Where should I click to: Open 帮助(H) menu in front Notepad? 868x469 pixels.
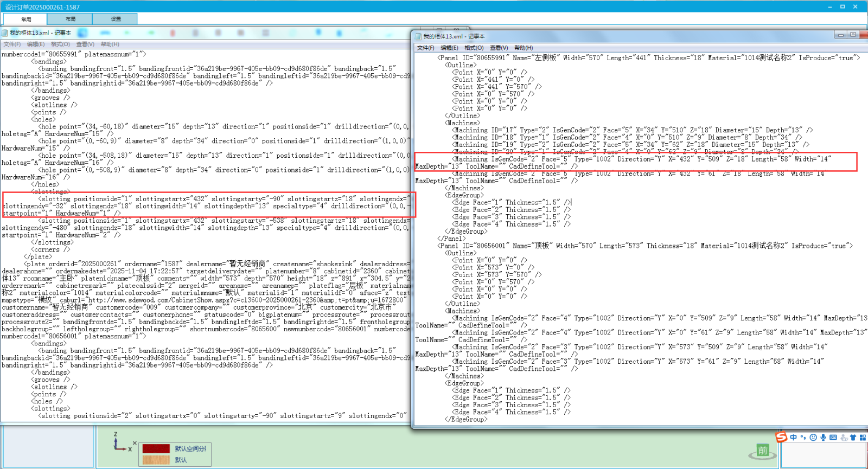tap(524, 48)
